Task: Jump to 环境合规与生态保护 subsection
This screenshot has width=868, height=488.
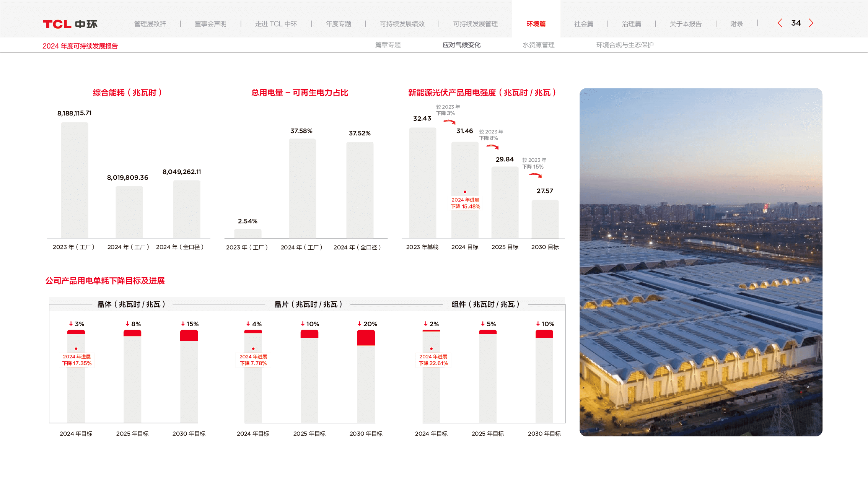Action: coord(624,45)
